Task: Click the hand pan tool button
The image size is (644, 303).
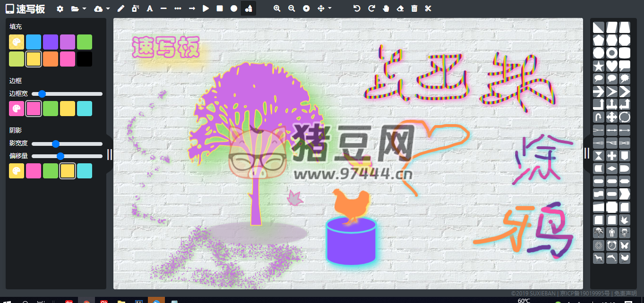Action: coord(385,8)
